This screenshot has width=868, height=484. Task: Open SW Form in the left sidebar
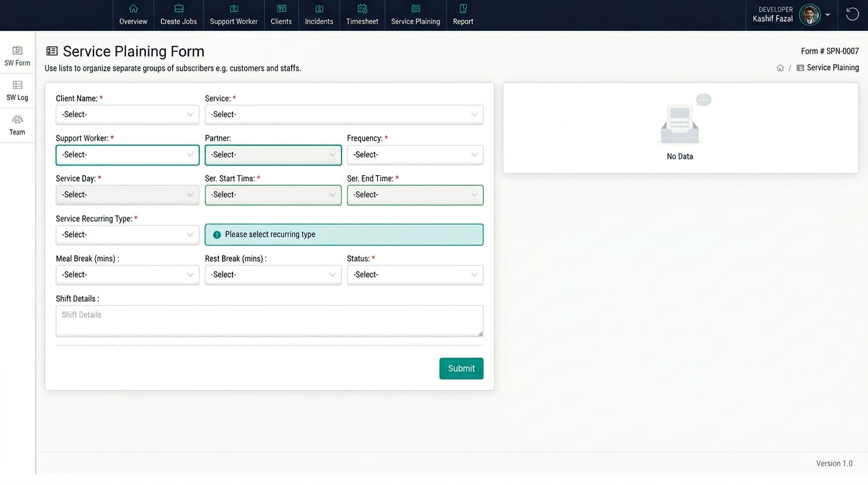pos(18,56)
